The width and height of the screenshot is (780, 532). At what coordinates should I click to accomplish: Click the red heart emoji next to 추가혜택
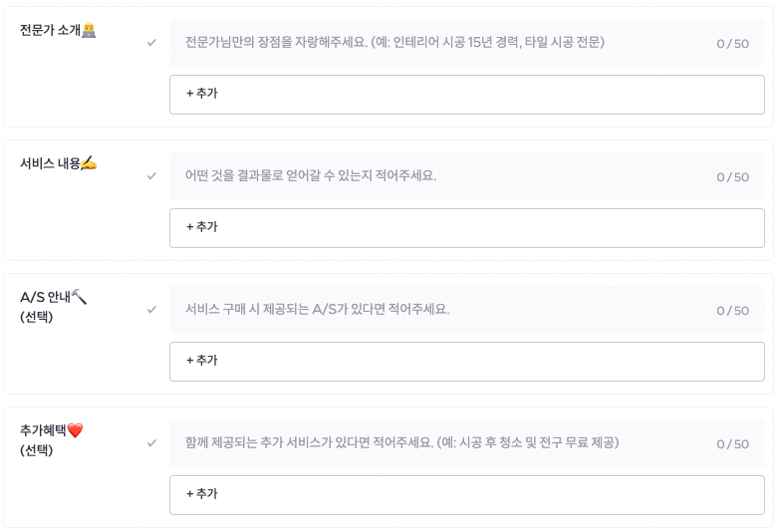pyautogui.click(x=75, y=430)
